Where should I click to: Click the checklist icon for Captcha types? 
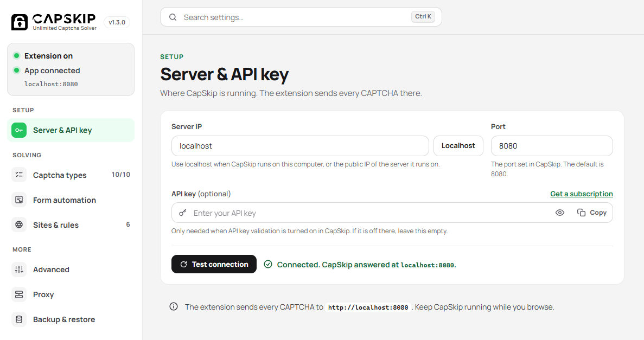point(19,175)
